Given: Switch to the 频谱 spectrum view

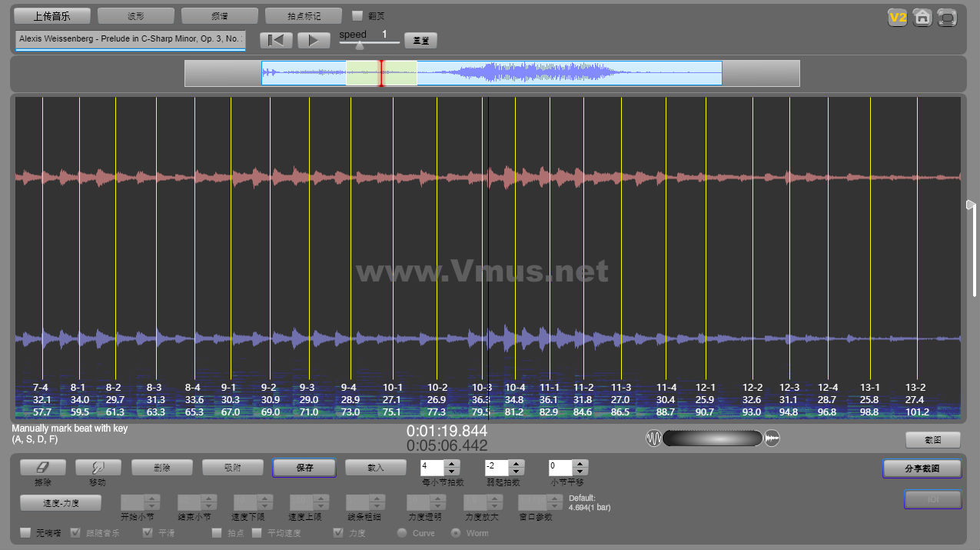Looking at the screenshot, I should pos(219,16).
